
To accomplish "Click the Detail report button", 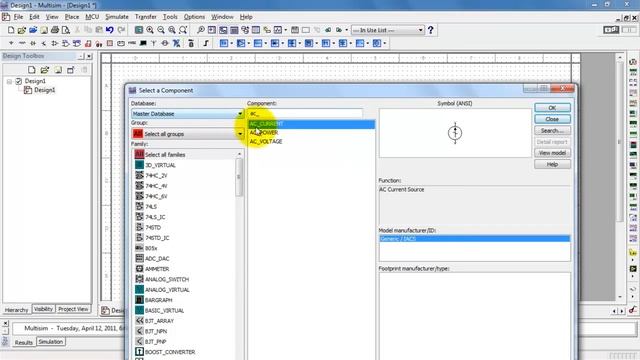I will click(x=552, y=142).
